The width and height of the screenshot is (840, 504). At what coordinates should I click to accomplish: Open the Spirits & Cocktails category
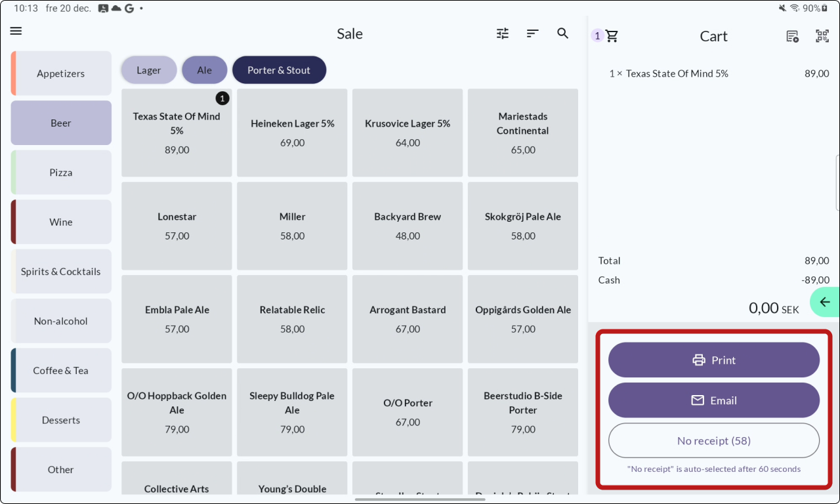pyautogui.click(x=61, y=272)
